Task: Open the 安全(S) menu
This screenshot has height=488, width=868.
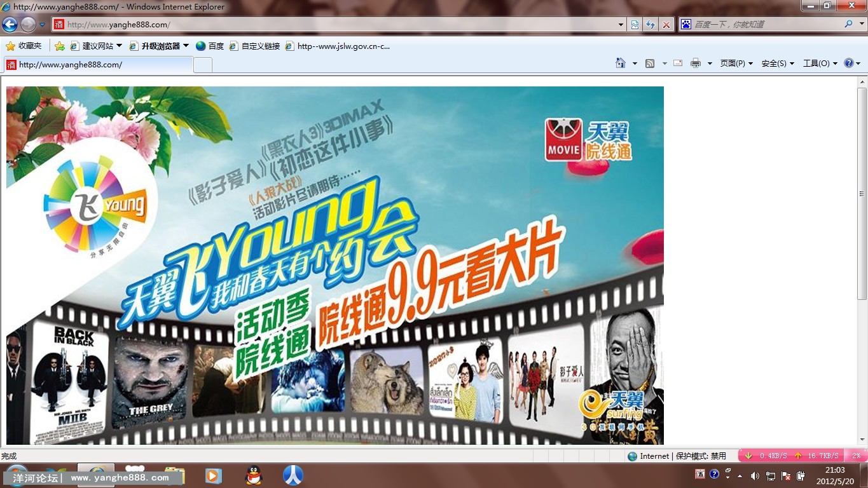Action: click(778, 64)
